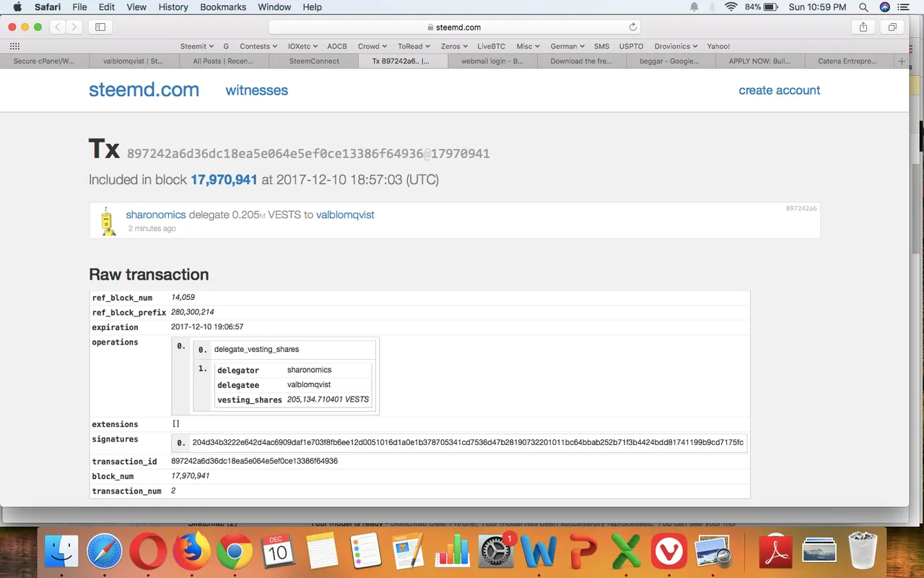
Task: Click the Safari back navigation arrow
Action: (58, 27)
